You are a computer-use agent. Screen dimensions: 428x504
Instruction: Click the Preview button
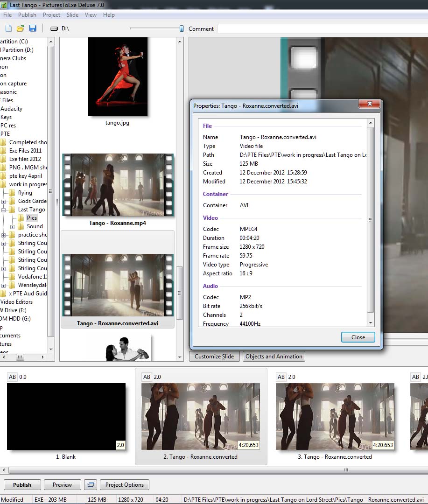[x=62, y=485]
